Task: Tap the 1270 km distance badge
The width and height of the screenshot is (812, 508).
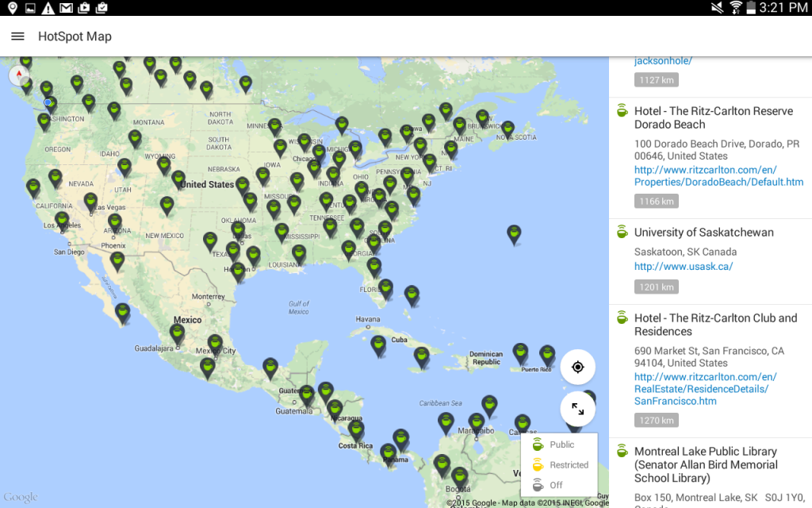Action: click(x=656, y=421)
